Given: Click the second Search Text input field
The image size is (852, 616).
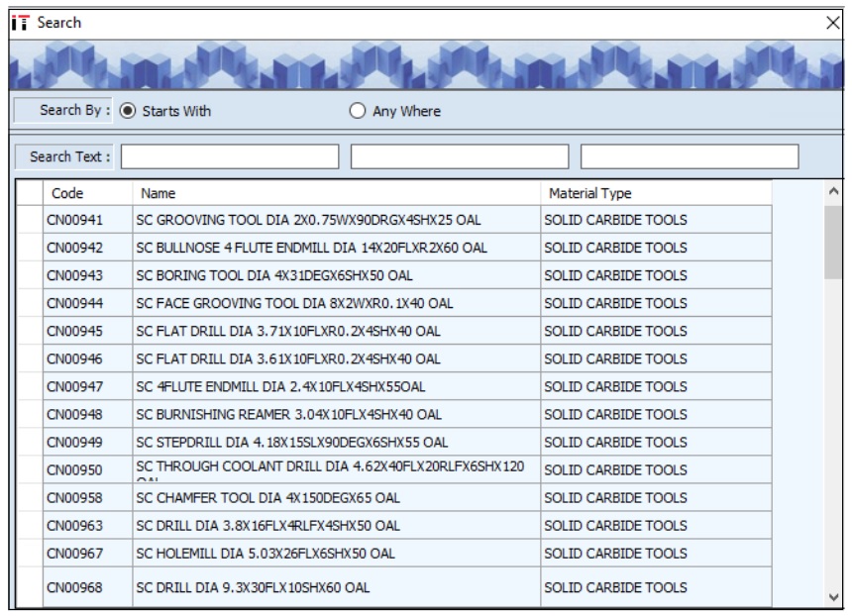Looking at the screenshot, I should 460,156.
